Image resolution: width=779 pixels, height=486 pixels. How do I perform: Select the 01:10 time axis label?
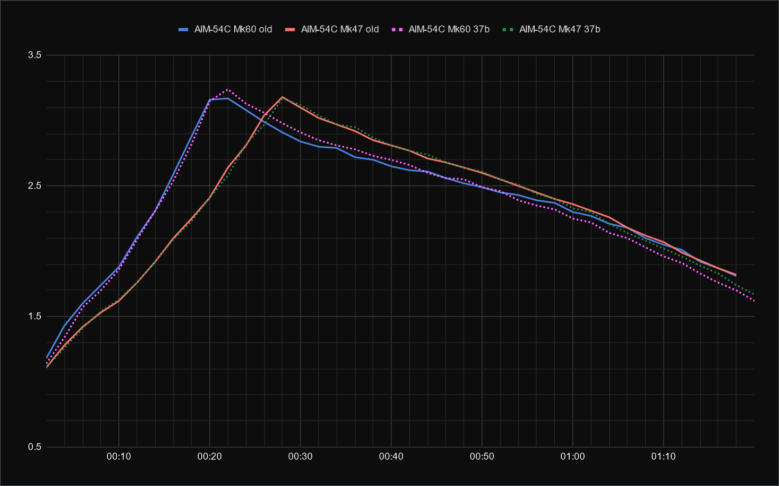664,457
